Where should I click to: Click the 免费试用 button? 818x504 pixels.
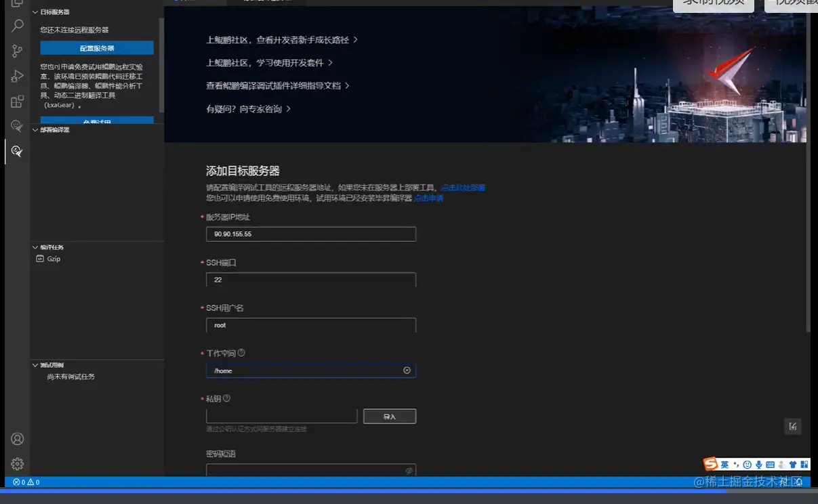click(97, 121)
